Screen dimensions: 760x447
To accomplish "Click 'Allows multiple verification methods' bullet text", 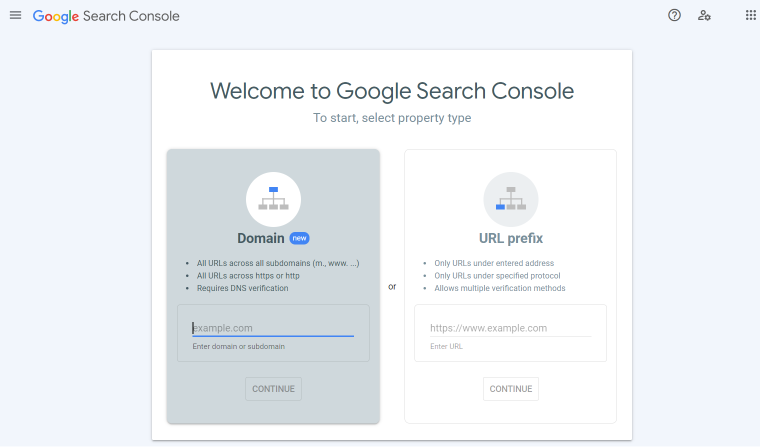I will [x=500, y=288].
